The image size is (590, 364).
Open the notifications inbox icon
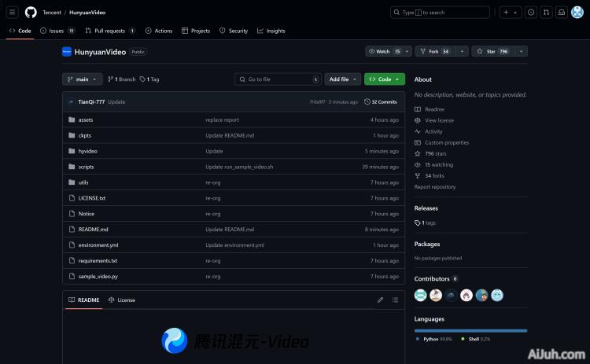562,13
